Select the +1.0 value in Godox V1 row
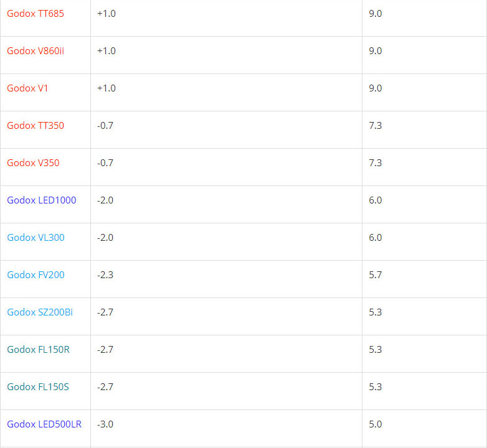The width and height of the screenshot is (487, 448). pos(106,88)
